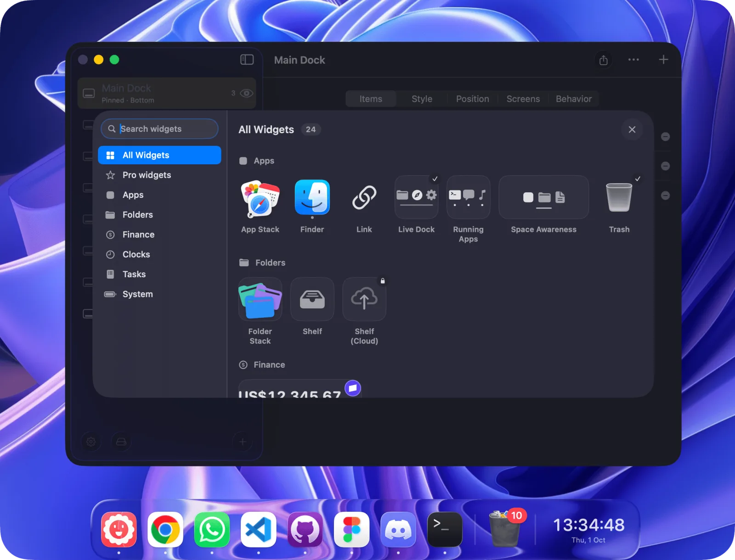Screen dimensions: 735x560
Task: Add the Running Apps widget
Action: [468, 197]
